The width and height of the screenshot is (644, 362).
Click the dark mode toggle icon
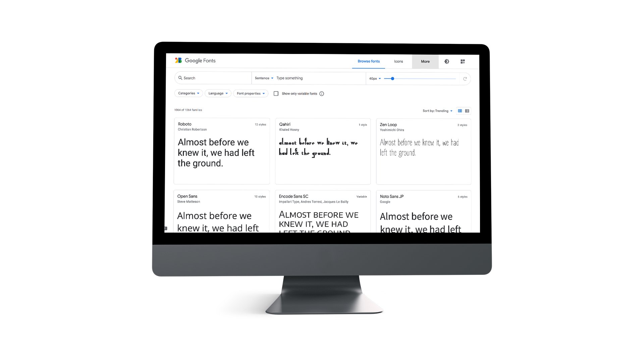pyautogui.click(x=447, y=61)
